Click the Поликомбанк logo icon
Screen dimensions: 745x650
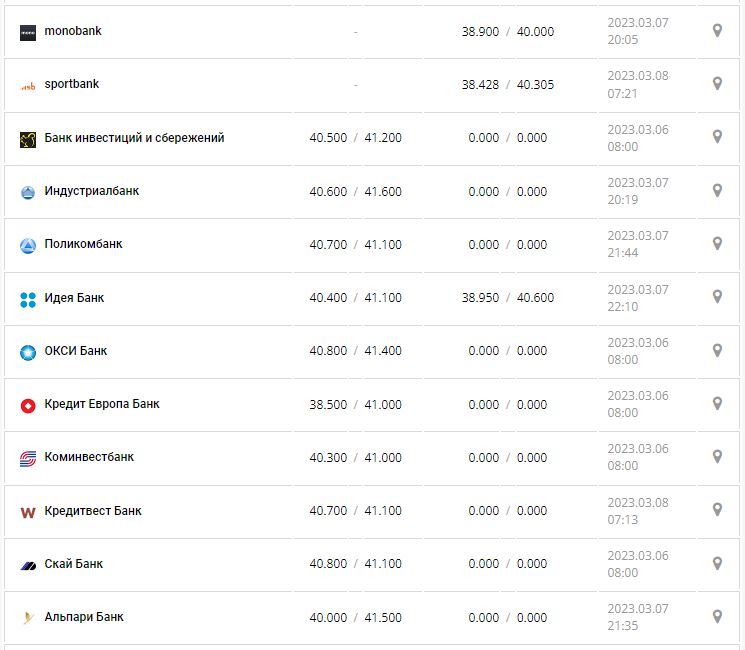tap(28, 245)
